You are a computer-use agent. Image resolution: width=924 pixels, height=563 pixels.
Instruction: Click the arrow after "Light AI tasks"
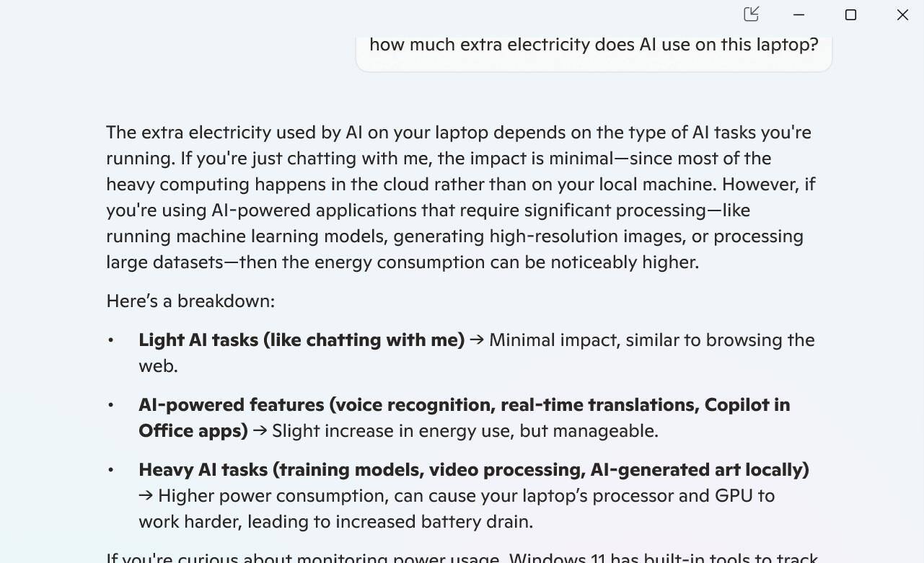pos(477,340)
